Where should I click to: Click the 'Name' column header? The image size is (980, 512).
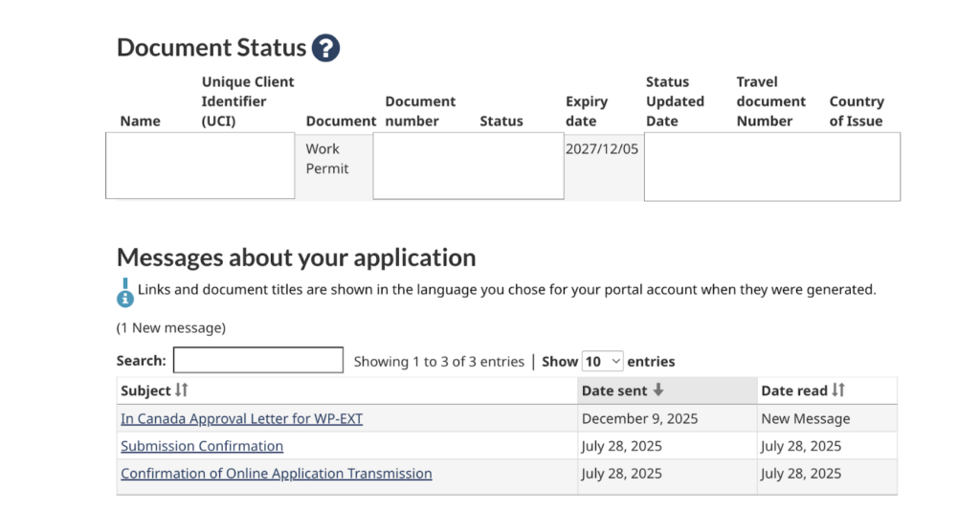tap(140, 121)
